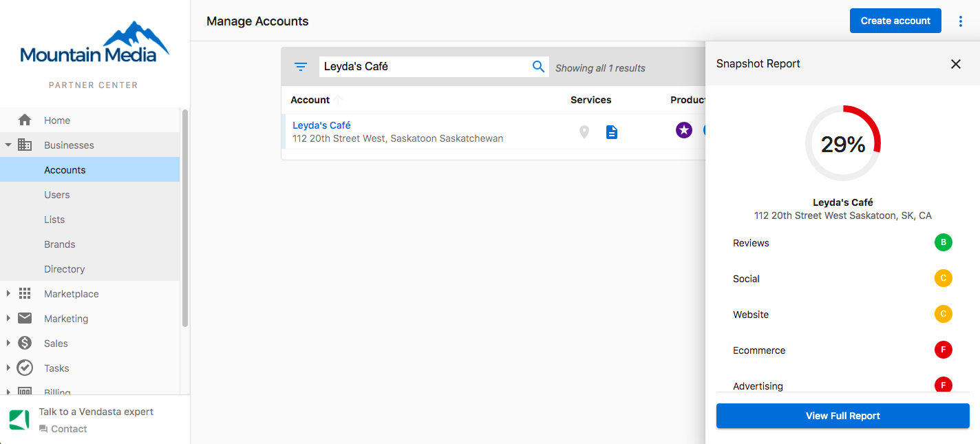Click the Advertising row label

pyautogui.click(x=758, y=386)
